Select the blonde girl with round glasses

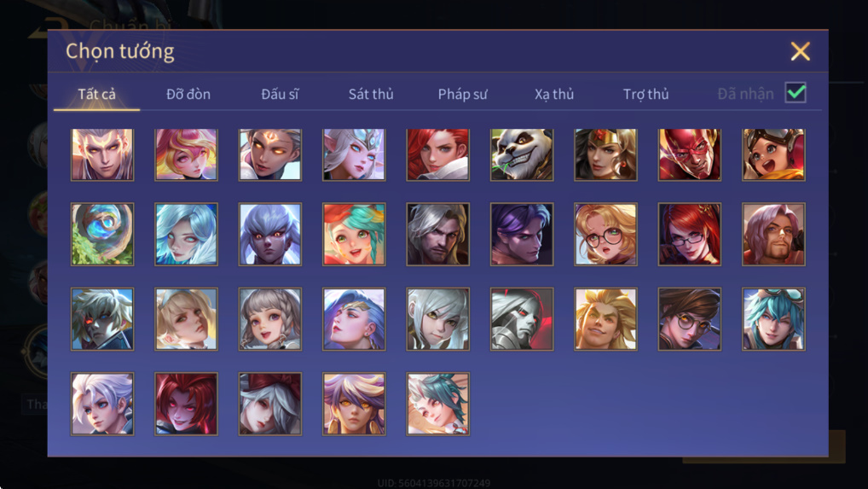[605, 234]
